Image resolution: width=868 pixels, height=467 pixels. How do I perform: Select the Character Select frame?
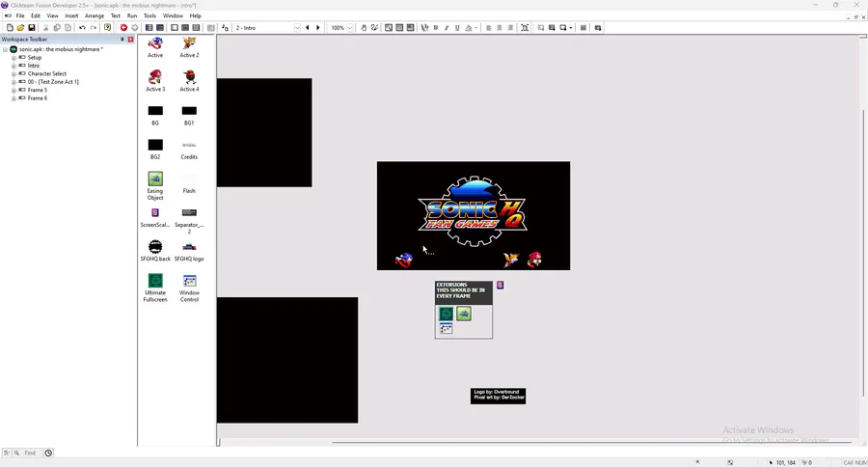pos(47,73)
